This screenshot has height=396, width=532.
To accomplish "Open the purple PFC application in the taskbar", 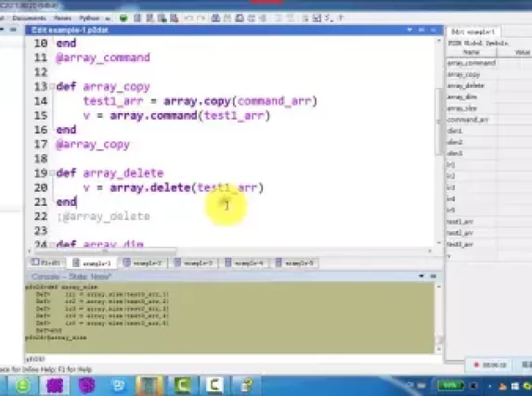I will point(55,386).
